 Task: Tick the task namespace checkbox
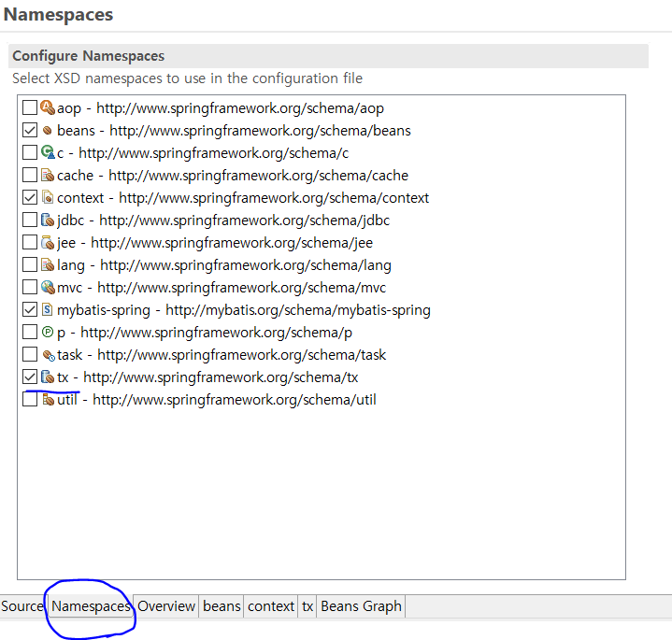pyautogui.click(x=30, y=354)
